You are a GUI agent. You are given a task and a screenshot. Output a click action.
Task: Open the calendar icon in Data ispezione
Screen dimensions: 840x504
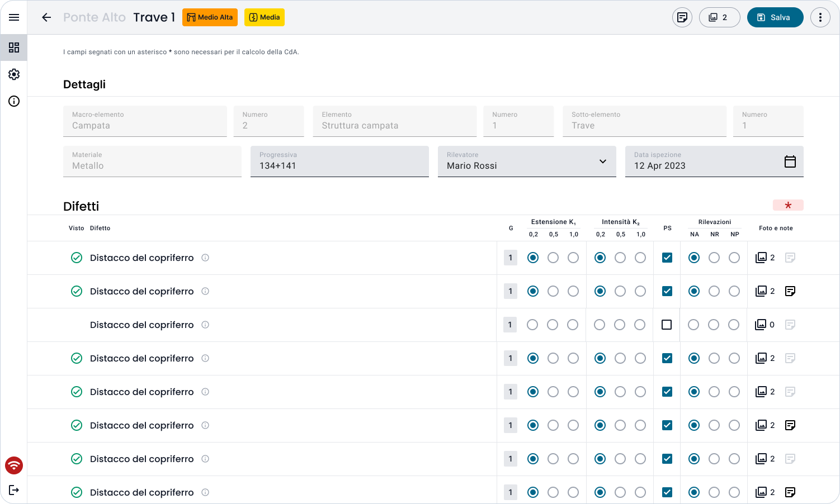pyautogui.click(x=790, y=161)
